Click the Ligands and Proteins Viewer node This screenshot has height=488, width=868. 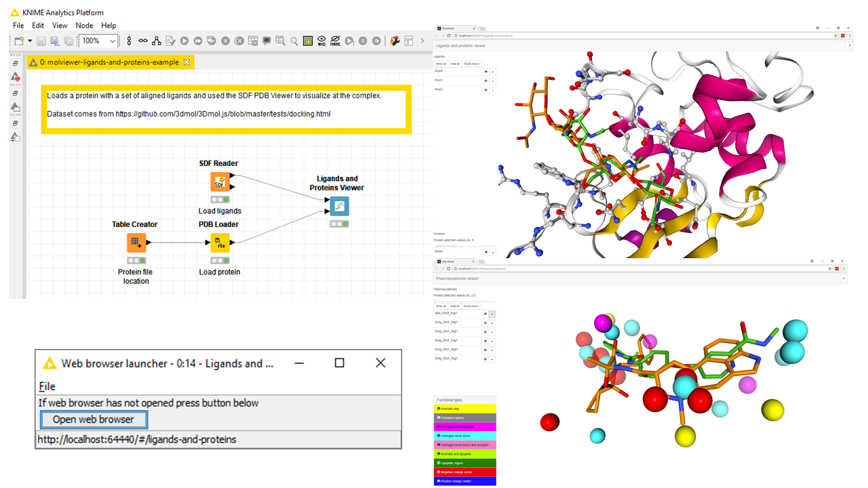tap(339, 206)
